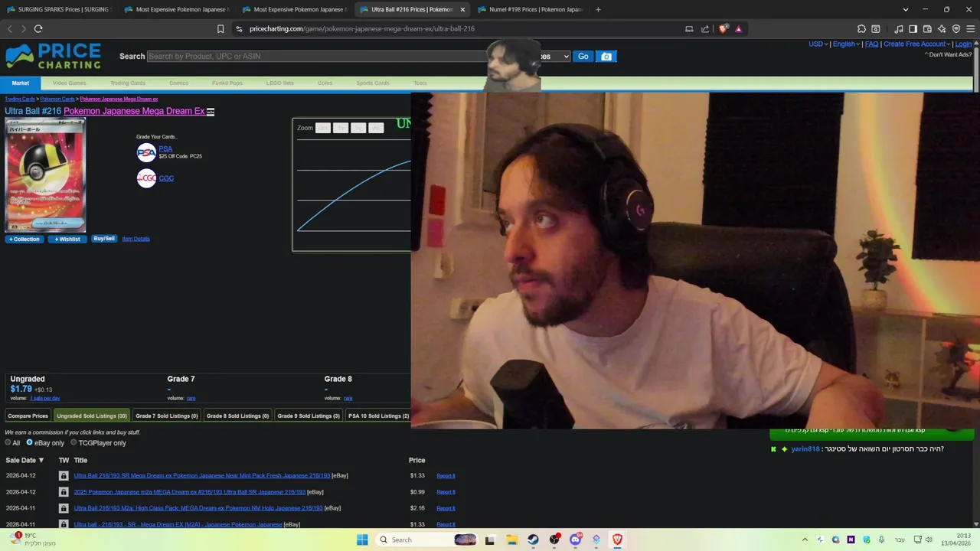This screenshot has height=551, width=980.
Task: Select the eBay only radio button
Action: [x=30, y=442]
